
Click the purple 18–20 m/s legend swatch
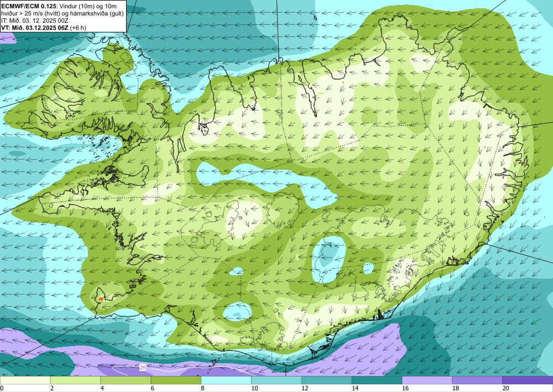[478, 380]
